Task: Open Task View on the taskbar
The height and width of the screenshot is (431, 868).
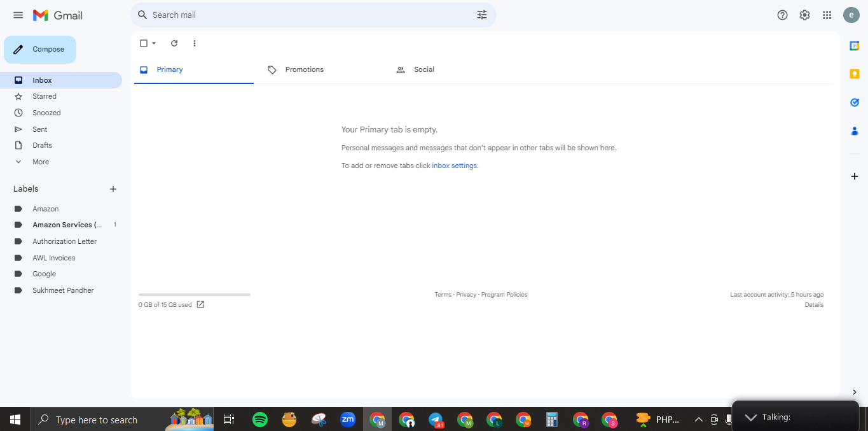Action: 229,420
